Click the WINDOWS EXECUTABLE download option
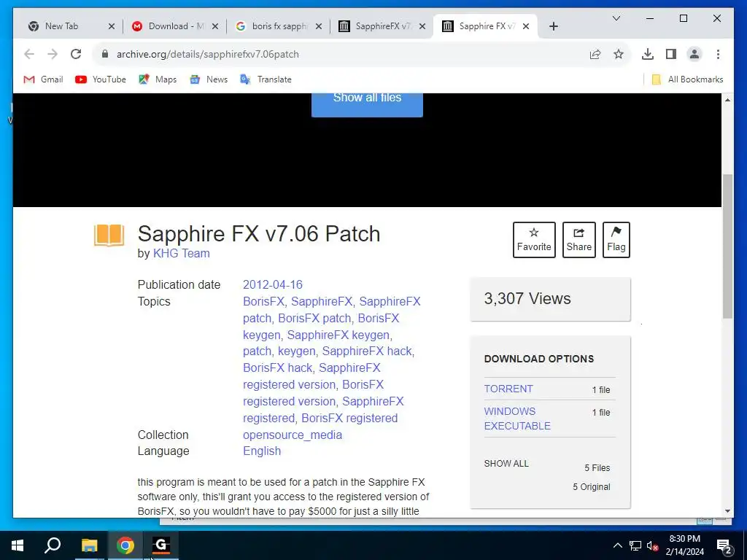The width and height of the screenshot is (747, 560). 517,419
